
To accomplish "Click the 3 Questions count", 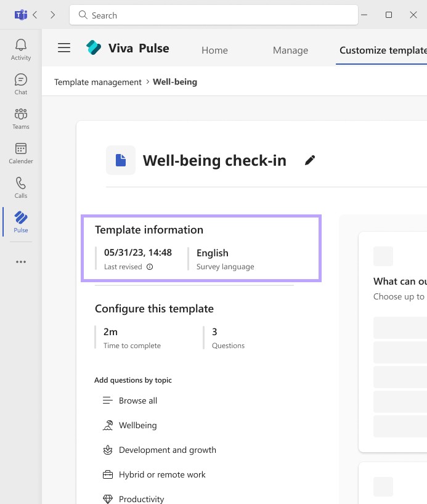I will 214,331.
